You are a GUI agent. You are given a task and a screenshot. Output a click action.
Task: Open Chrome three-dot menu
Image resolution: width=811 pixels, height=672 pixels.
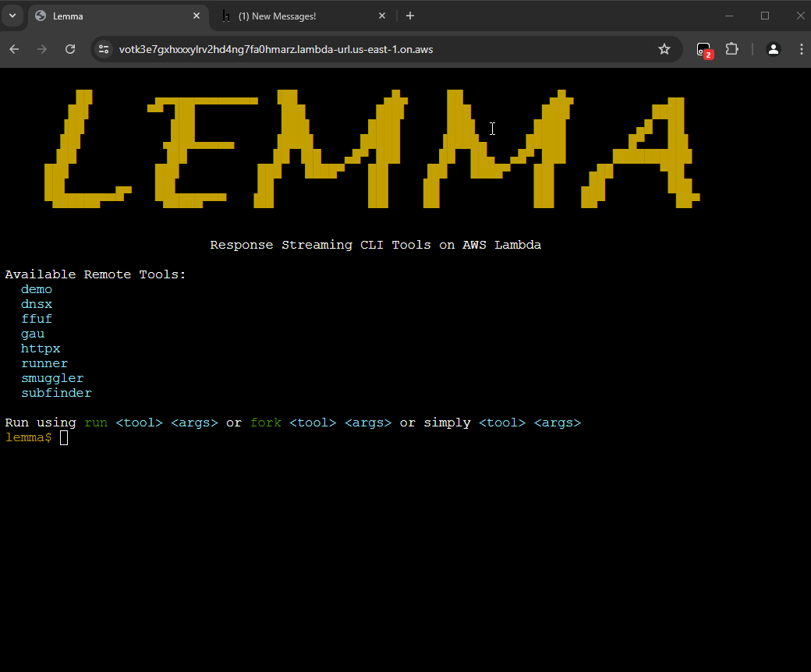tap(801, 49)
